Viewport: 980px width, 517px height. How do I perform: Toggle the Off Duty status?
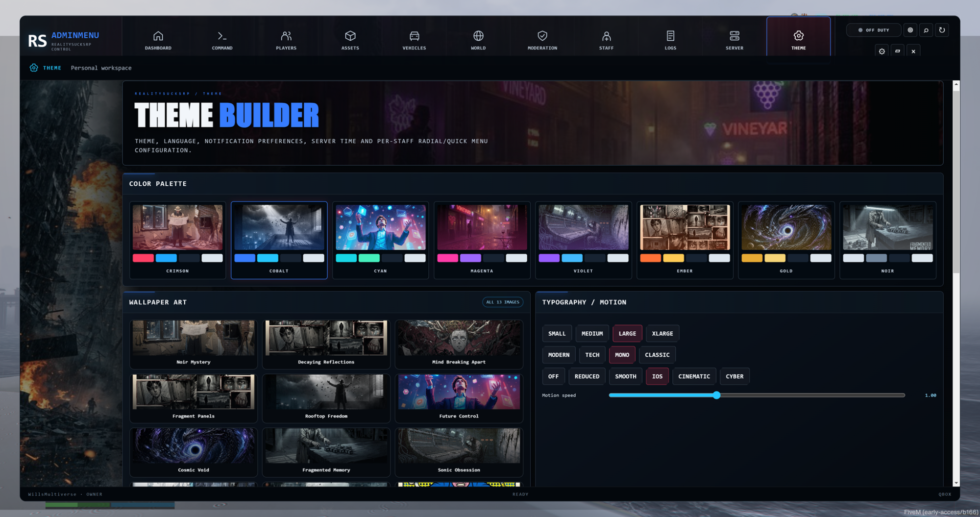coord(874,30)
